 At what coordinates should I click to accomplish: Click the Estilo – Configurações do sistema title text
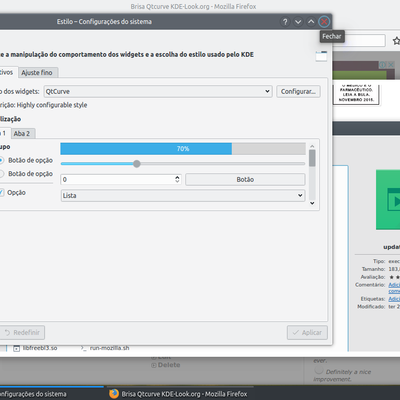104,22
